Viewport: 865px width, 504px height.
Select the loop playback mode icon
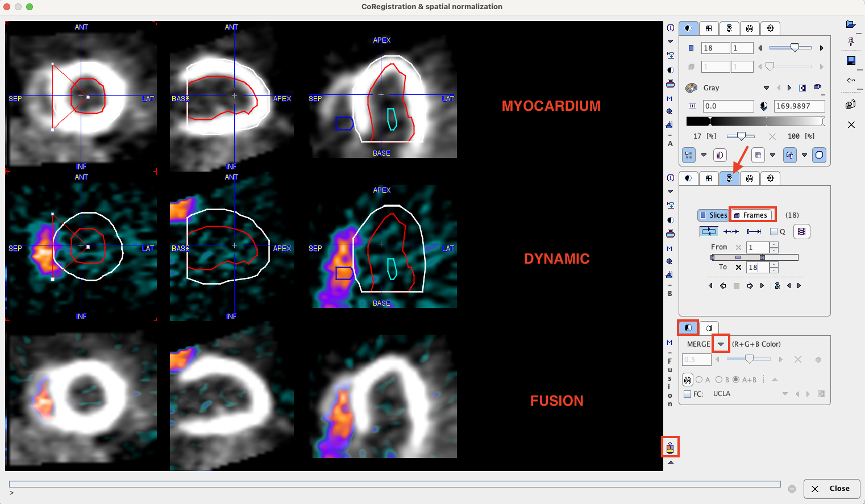pos(709,232)
